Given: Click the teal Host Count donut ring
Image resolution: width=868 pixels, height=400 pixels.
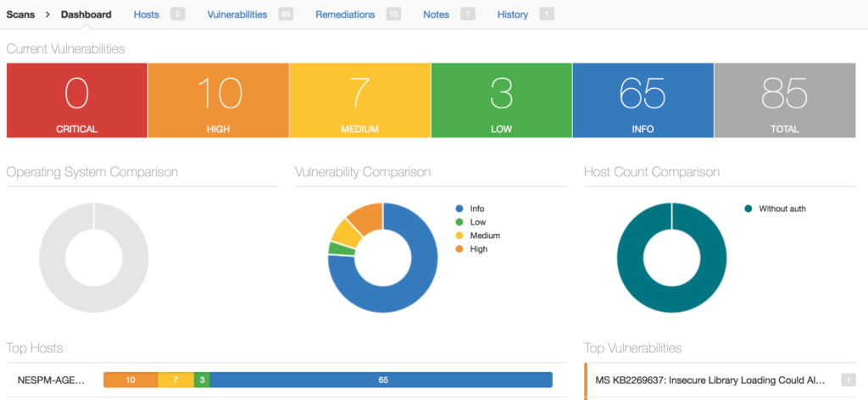Looking at the screenshot, I should 671,299.
